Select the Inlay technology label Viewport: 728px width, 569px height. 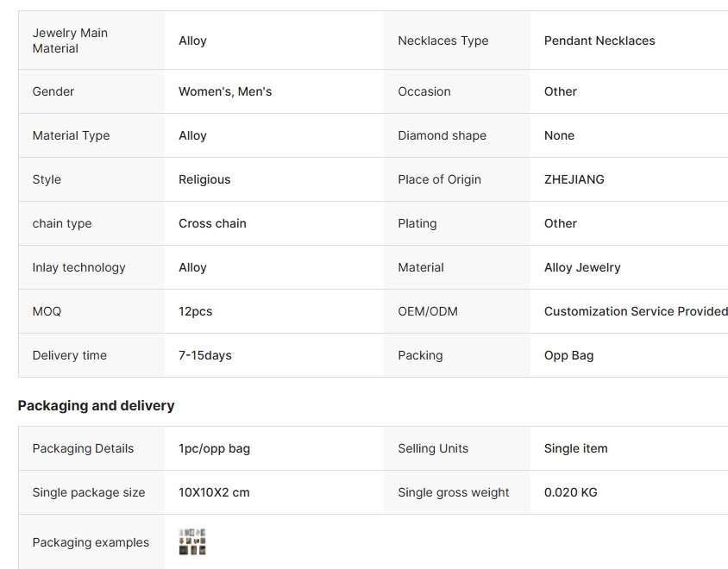[78, 267]
